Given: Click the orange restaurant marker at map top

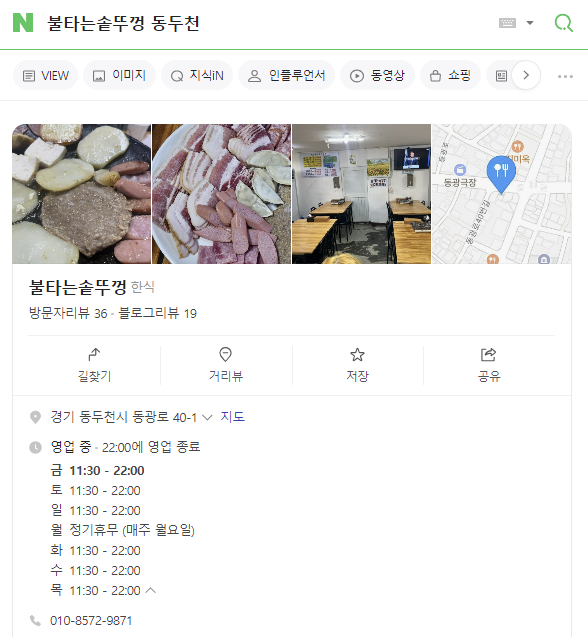Looking at the screenshot, I should [517, 146].
